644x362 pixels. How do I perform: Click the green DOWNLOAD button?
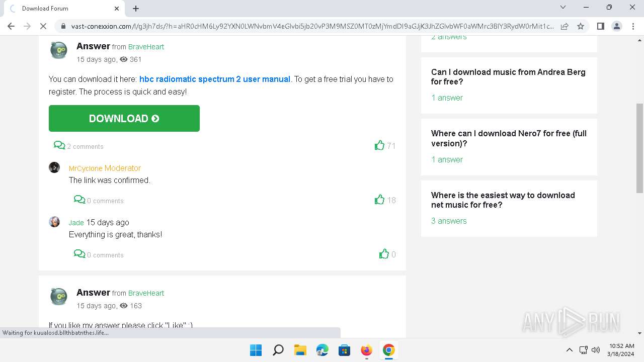pyautogui.click(x=124, y=118)
